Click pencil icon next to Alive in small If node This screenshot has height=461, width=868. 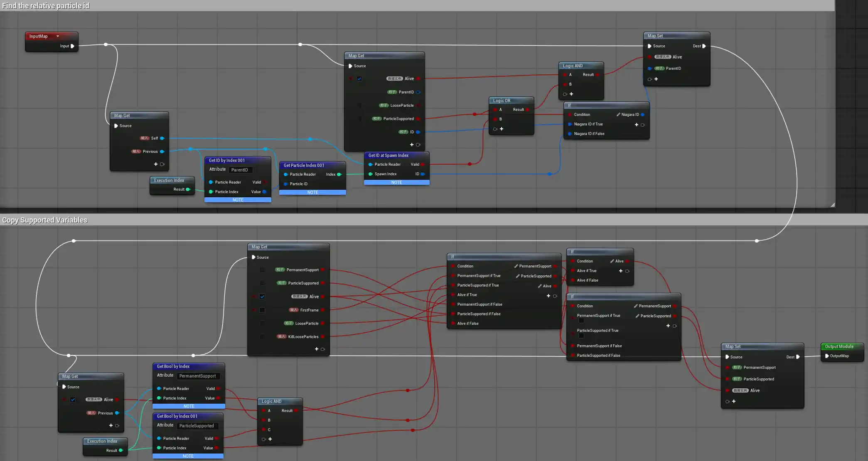tap(612, 261)
